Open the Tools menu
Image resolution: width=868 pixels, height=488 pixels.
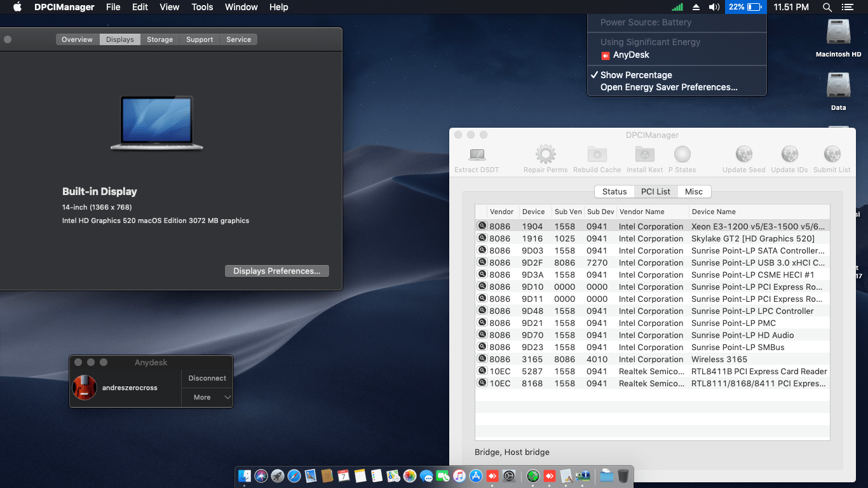tap(202, 7)
